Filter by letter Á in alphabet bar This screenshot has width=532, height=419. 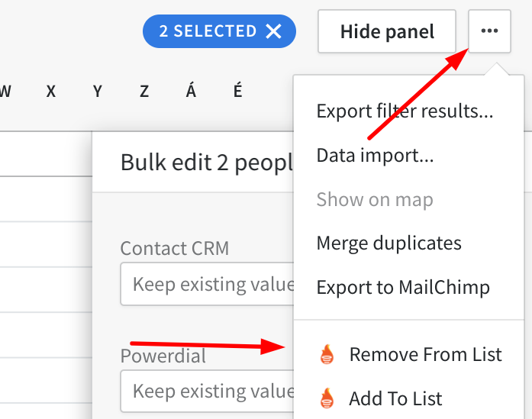click(x=191, y=91)
